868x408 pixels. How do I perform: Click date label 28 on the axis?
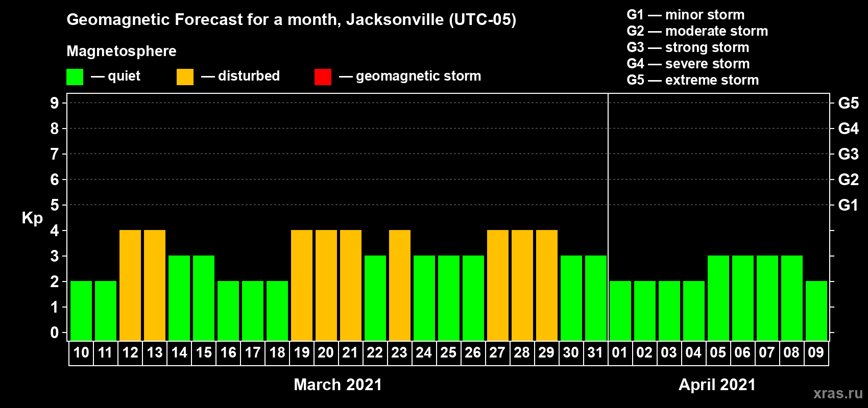tap(522, 353)
